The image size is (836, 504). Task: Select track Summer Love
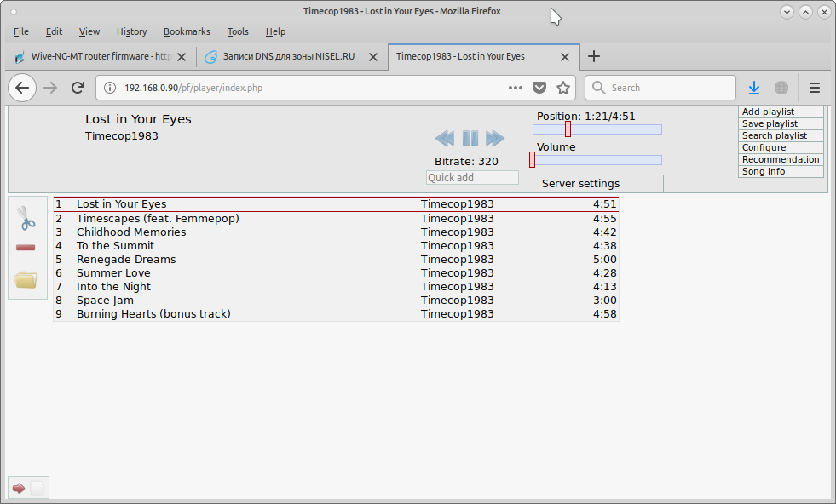tap(336, 273)
